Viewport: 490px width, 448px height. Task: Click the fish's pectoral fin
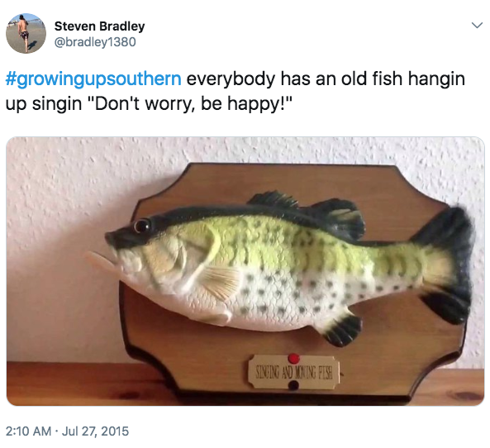coord(221,281)
